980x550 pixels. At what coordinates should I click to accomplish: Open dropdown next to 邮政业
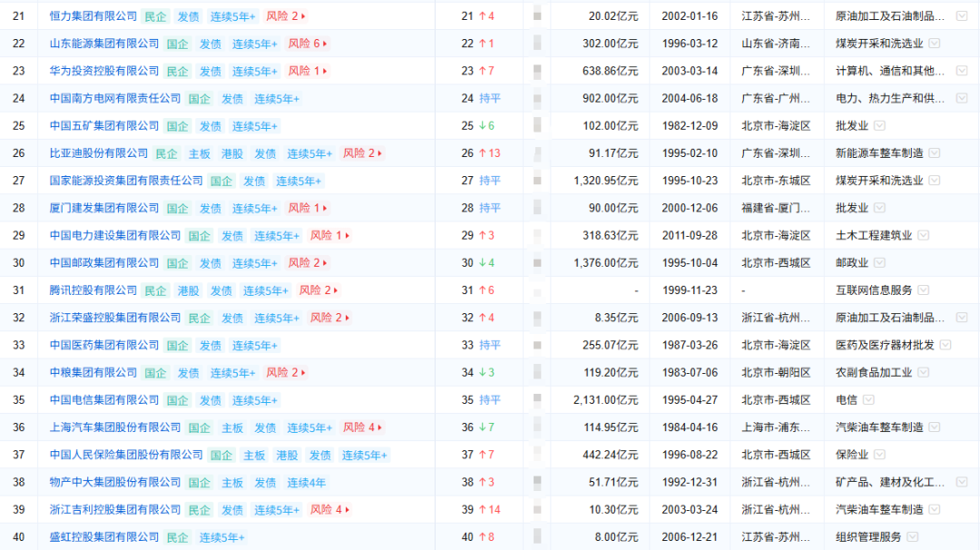(x=879, y=263)
